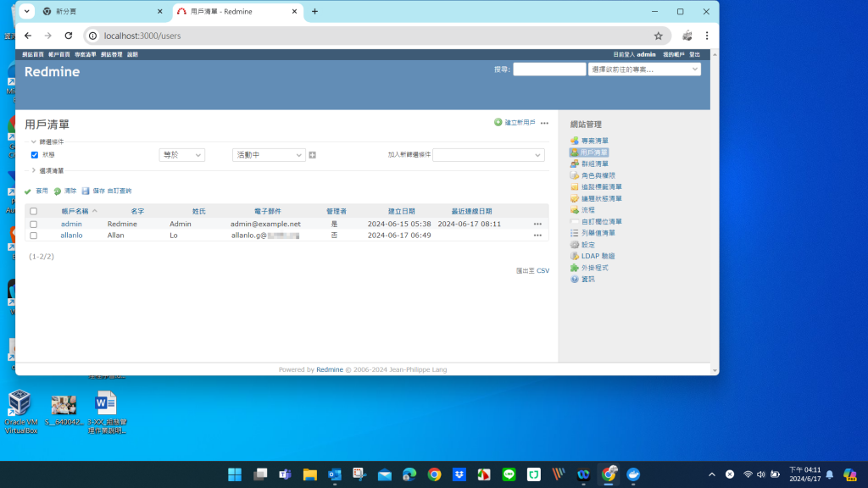Export the user list to CSV
Viewport: 868px width, 488px height.
point(543,270)
